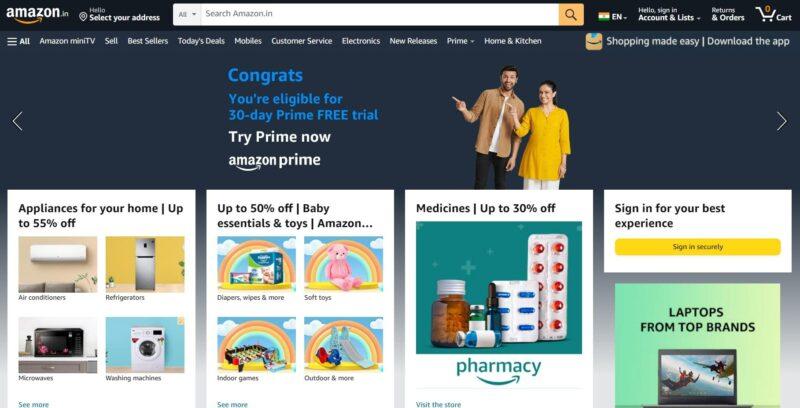Select the Soft toys thumbnail
The width and height of the screenshot is (800, 408).
(343, 264)
